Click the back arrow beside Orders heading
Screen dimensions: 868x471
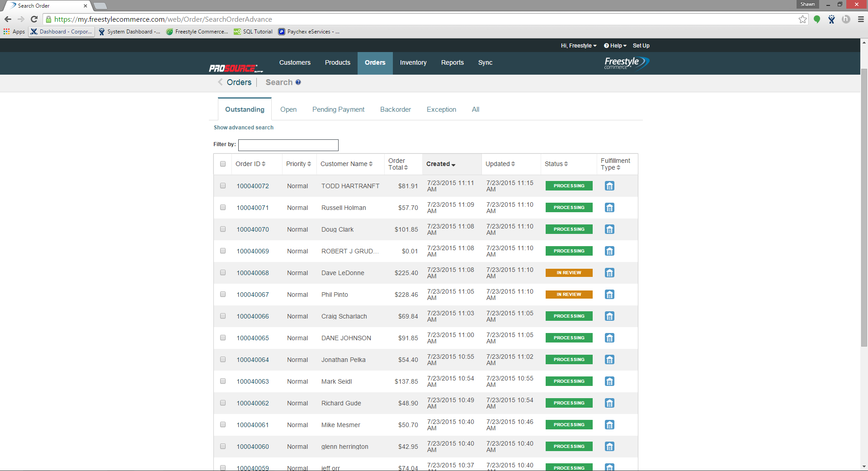220,82
